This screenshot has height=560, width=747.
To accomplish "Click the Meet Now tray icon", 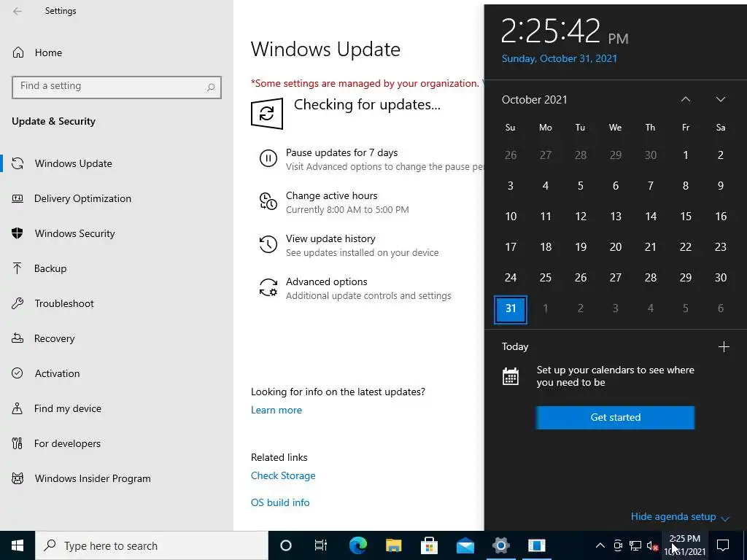I will point(618,545).
